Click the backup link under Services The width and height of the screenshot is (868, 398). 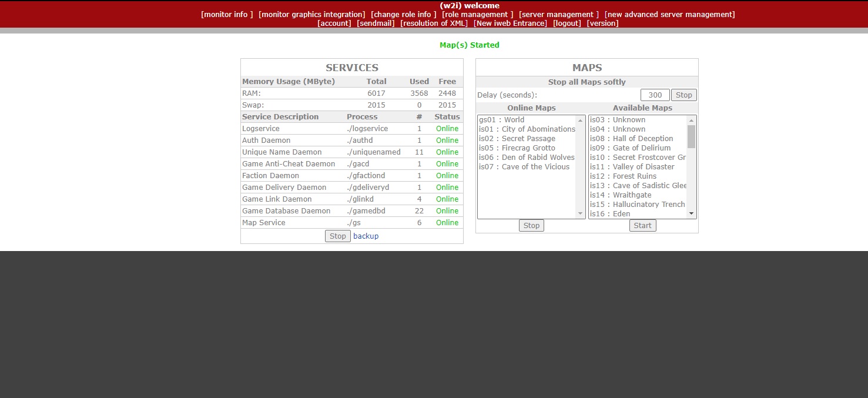click(366, 236)
